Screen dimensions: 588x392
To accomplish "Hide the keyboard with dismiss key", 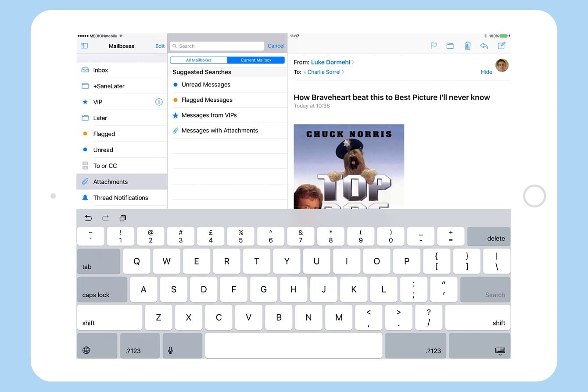I will click(500, 350).
